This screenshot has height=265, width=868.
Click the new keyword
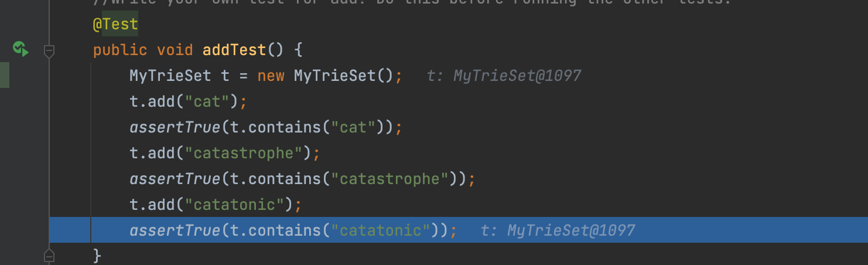tap(271, 76)
